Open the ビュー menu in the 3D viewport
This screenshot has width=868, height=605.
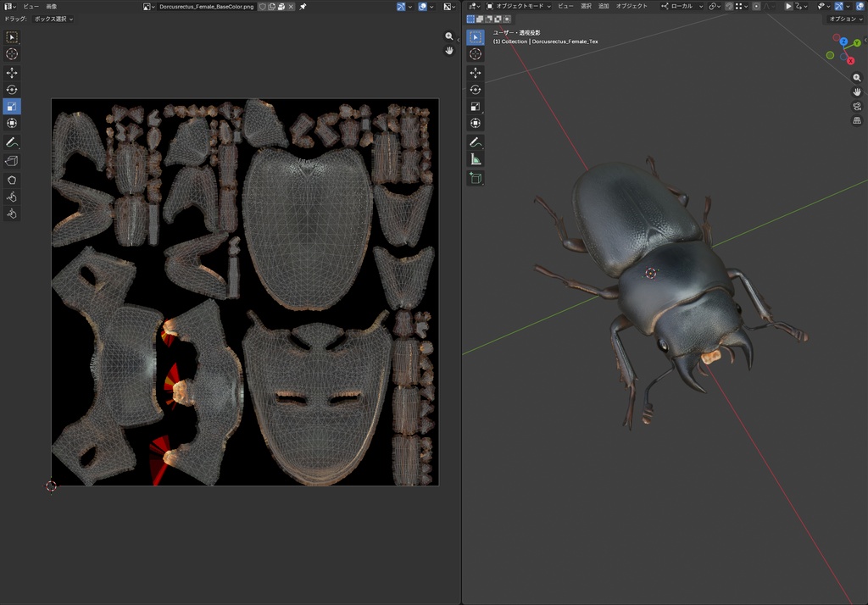[565, 6]
